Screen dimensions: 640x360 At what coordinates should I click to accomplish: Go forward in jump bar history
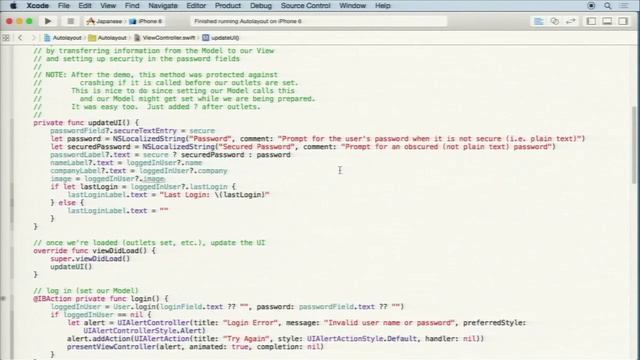coord(34,38)
